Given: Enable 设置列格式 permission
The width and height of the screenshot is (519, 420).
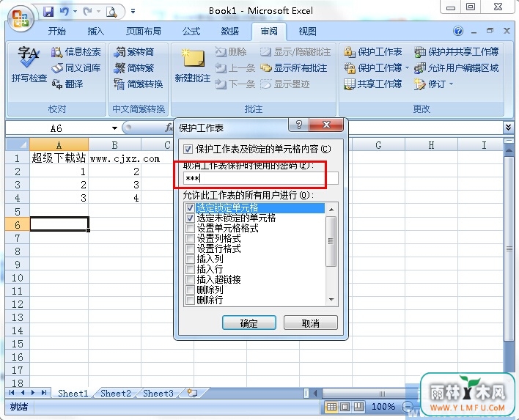Looking at the screenshot, I should pos(190,239).
